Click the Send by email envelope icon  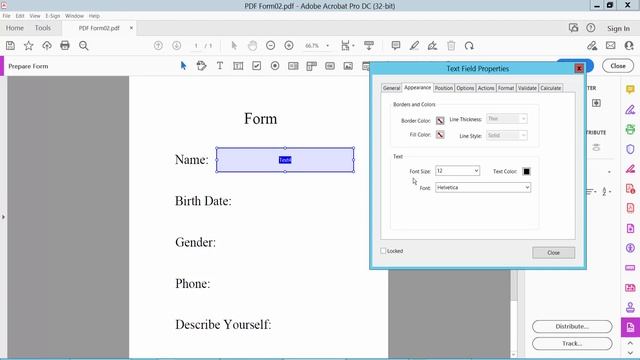(x=611, y=46)
